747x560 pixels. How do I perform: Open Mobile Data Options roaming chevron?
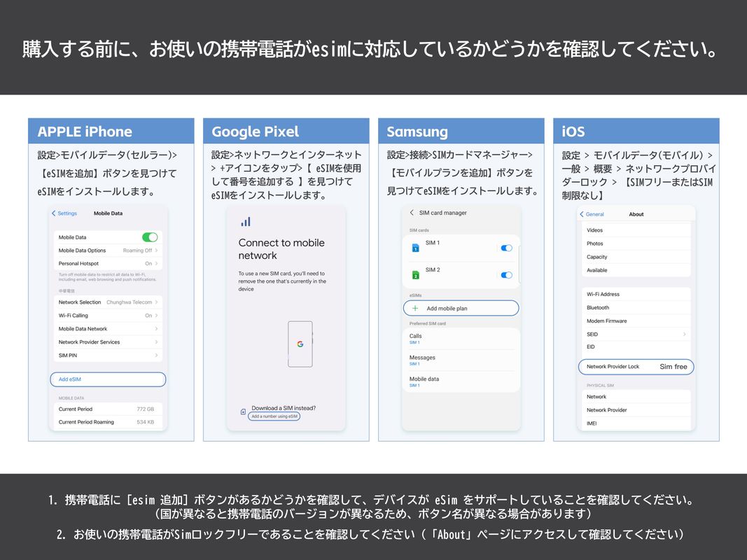click(x=156, y=251)
